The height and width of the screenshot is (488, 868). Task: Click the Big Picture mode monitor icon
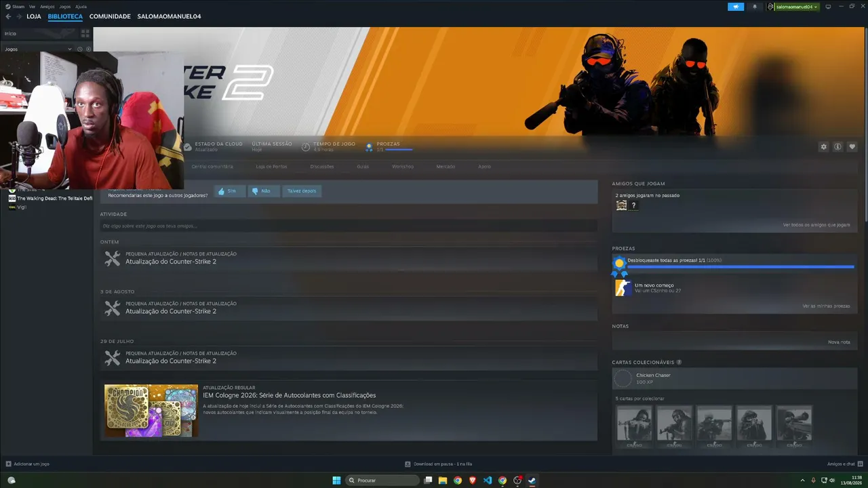coord(828,7)
